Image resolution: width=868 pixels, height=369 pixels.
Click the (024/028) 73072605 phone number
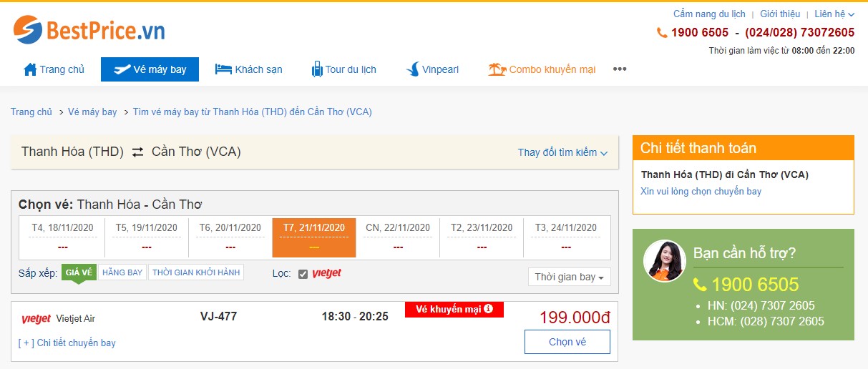coord(800,32)
